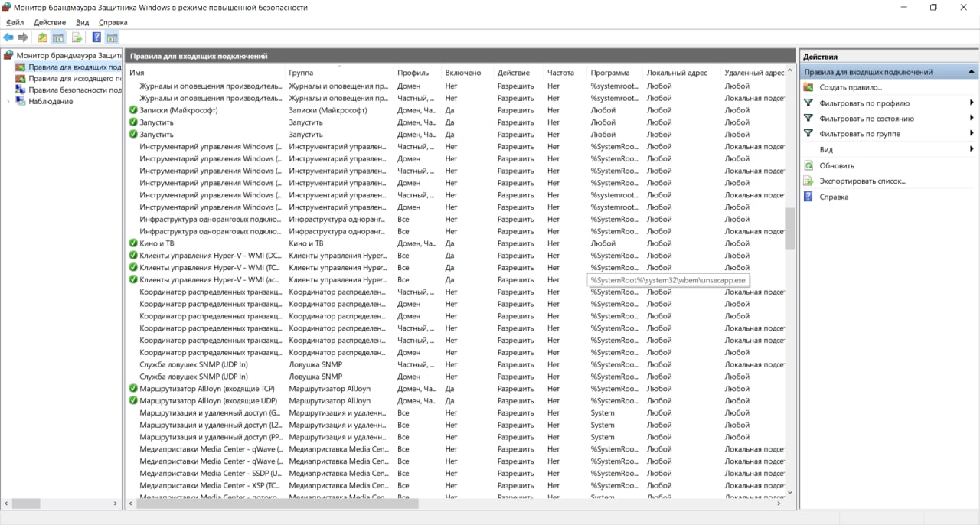Open the Фильтровать по группе submenu arrow
Screen dimensions: 980x525
[972, 134]
